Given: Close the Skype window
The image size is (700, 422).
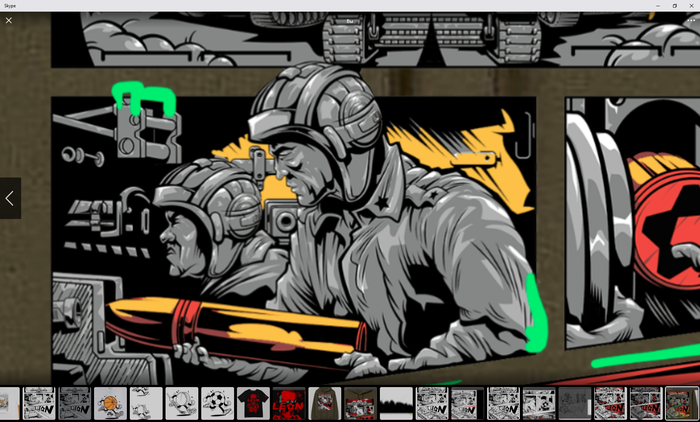Looking at the screenshot, I should 691,5.
